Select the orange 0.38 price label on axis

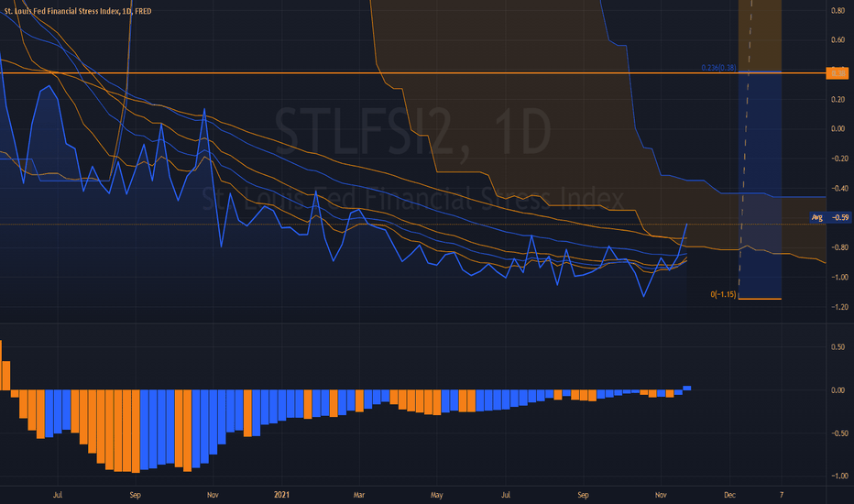(x=838, y=73)
